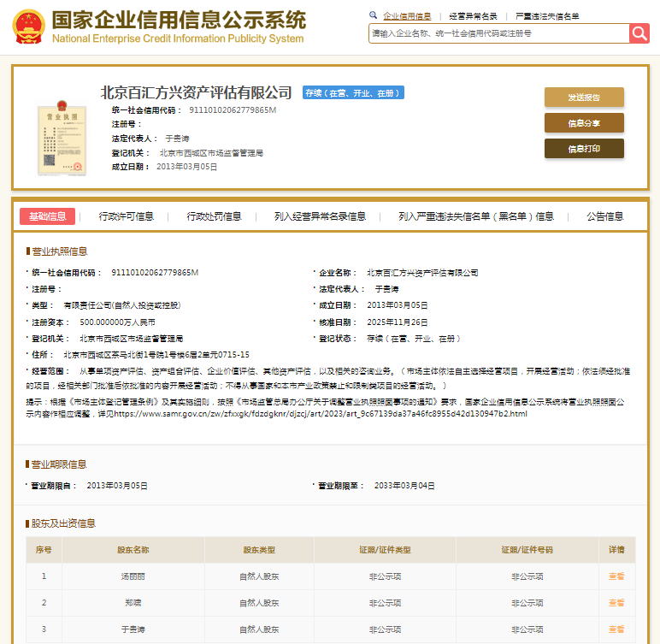Screen dimensions: 660x644
Task: Select the 严重违法失信名单 search category
Action: point(547,16)
